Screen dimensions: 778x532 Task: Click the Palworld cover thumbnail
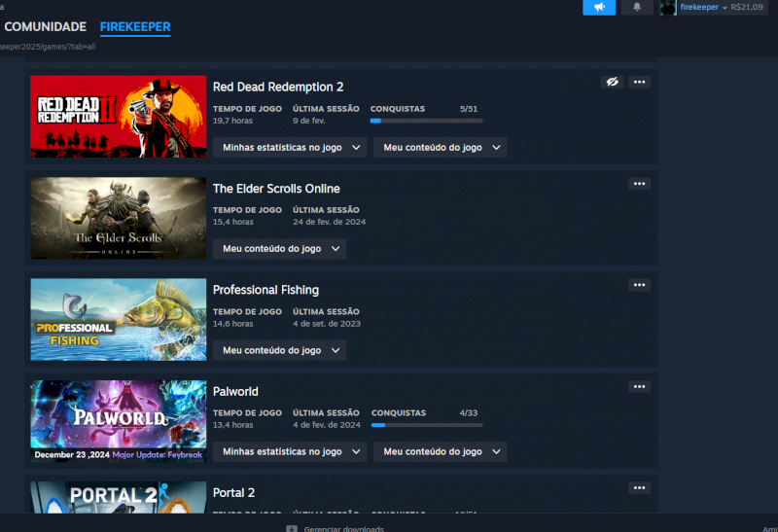point(119,421)
